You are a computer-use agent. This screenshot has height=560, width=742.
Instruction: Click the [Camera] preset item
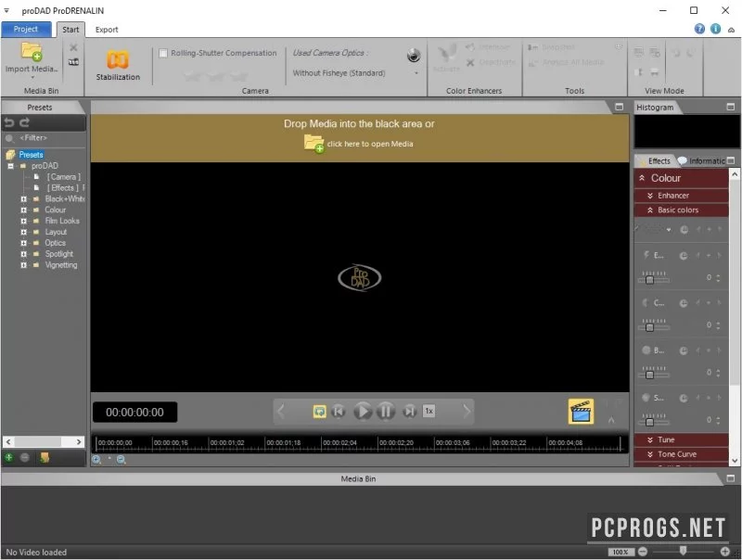tap(63, 177)
